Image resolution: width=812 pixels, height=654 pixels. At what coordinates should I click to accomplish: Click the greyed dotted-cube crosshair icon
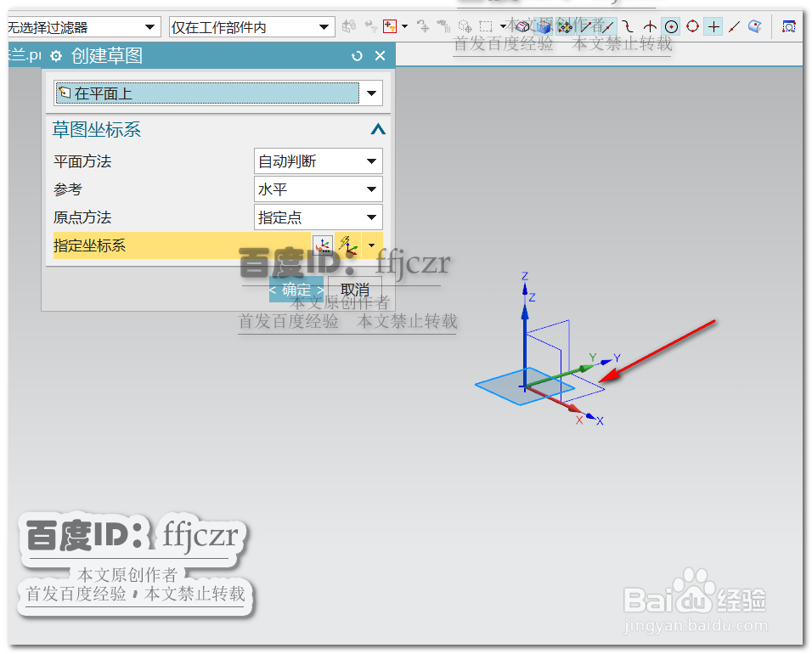coord(465,25)
